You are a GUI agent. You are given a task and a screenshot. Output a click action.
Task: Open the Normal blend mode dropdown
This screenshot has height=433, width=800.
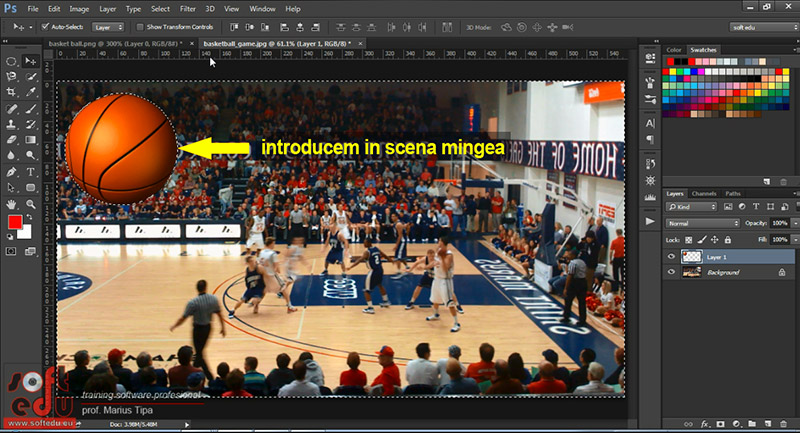coord(703,223)
